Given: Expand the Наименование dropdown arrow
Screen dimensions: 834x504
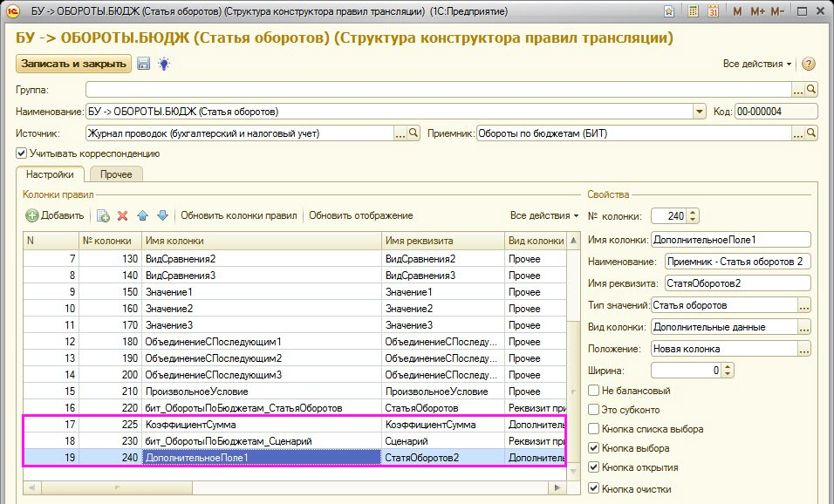Looking at the screenshot, I should [x=699, y=112].
